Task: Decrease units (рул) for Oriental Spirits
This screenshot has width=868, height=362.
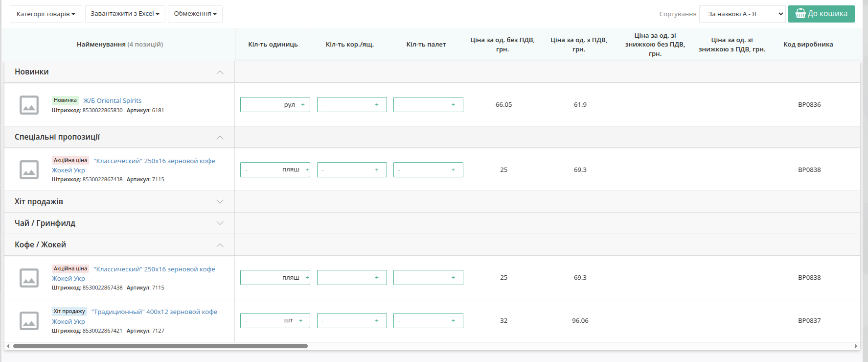Action: (x=246, y=105)
